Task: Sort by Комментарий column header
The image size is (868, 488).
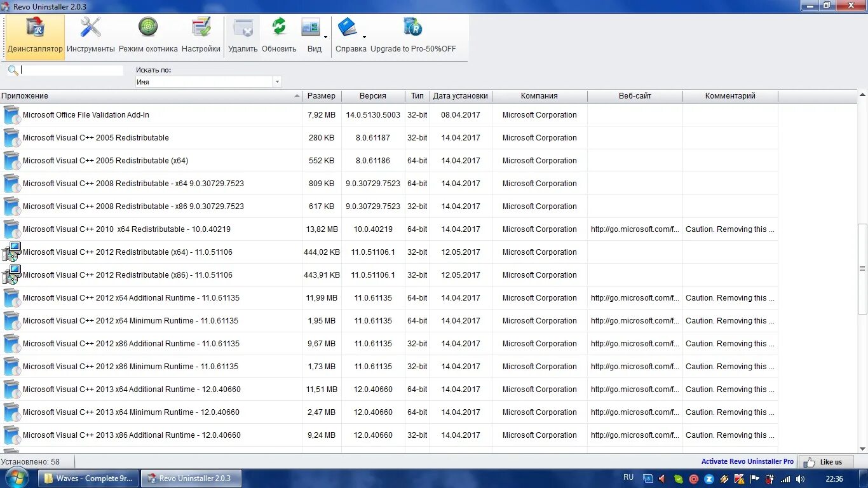Action: pos(730,96)
